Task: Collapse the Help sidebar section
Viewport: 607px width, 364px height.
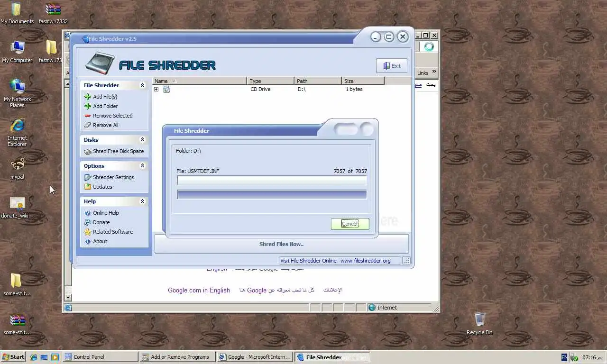Action: point(142,201)
